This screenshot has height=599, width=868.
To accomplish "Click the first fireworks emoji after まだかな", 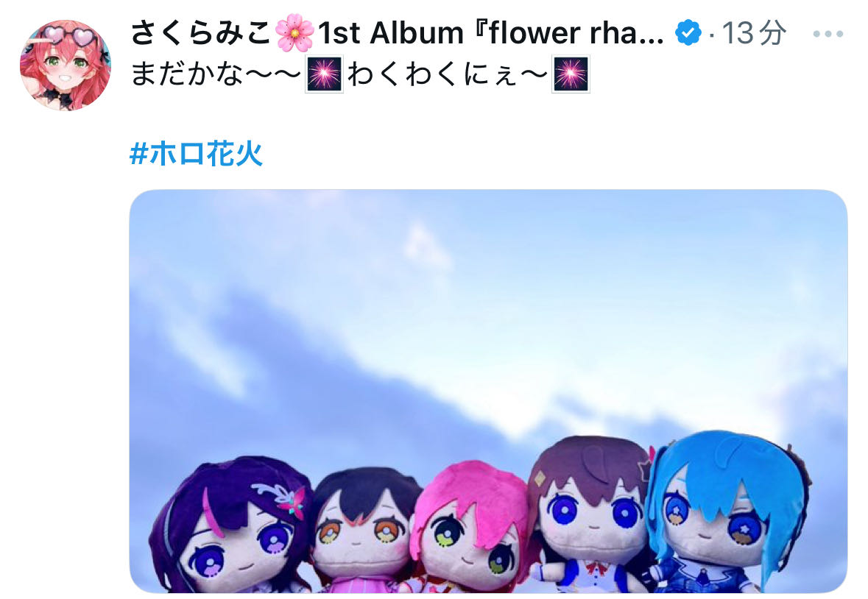I will (x=325, y=74).
